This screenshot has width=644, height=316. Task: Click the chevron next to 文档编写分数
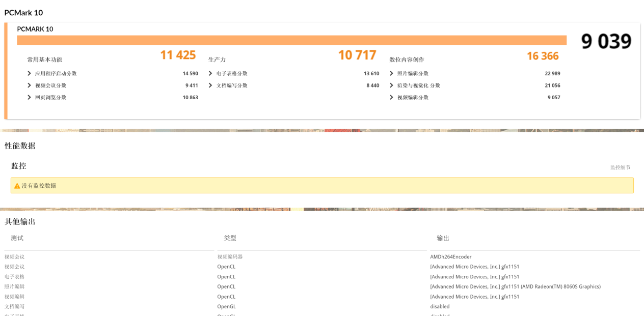[x=210, y=85]
